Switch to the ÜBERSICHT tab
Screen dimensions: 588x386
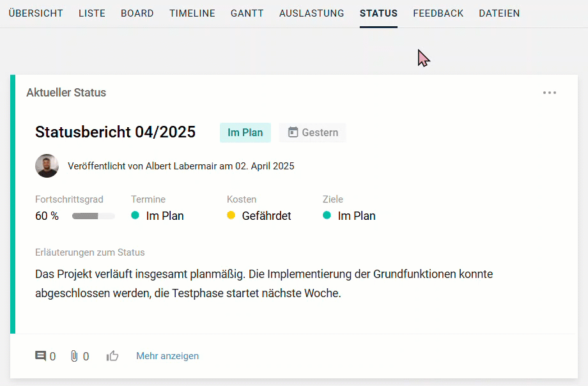35,13
